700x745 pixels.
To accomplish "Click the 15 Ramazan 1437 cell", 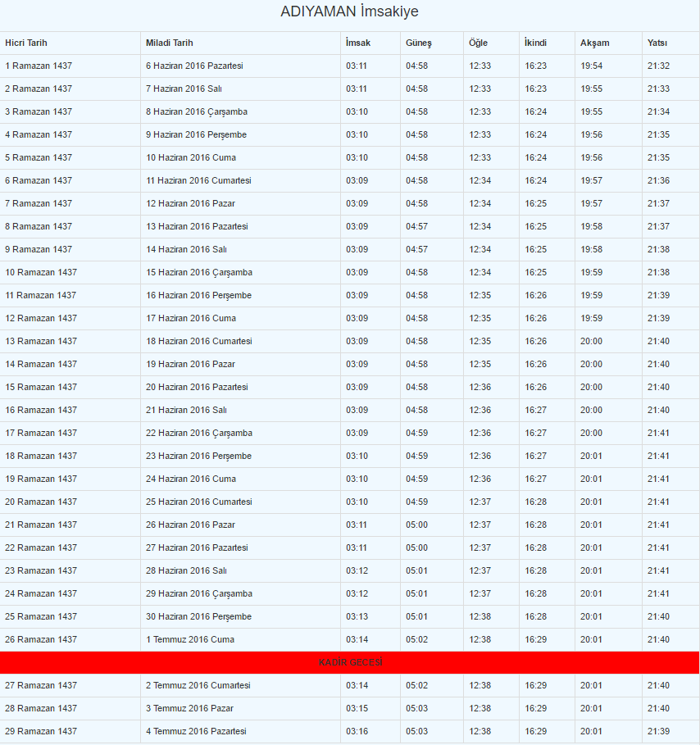I will (x=41, y=387).
